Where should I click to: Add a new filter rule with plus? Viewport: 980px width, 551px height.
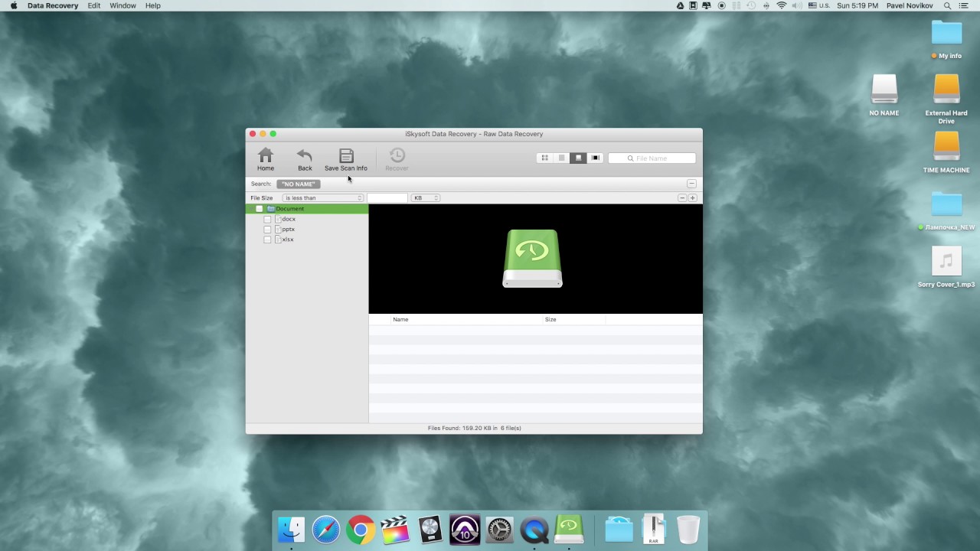[x=692, y=197]
